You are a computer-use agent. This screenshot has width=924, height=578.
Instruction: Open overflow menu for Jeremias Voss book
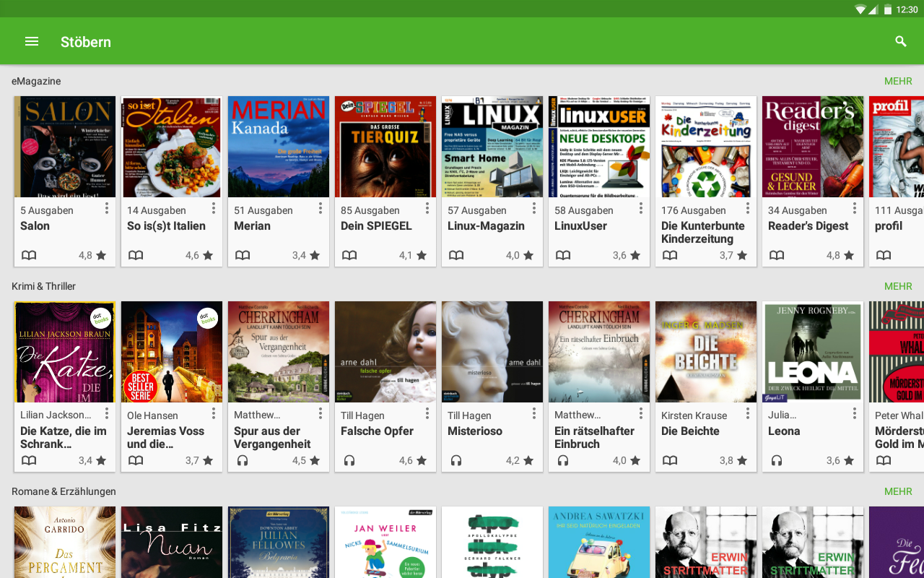point(214,413)
